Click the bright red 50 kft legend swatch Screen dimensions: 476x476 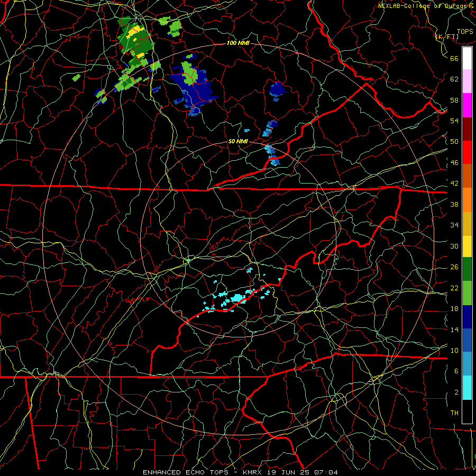467,152
